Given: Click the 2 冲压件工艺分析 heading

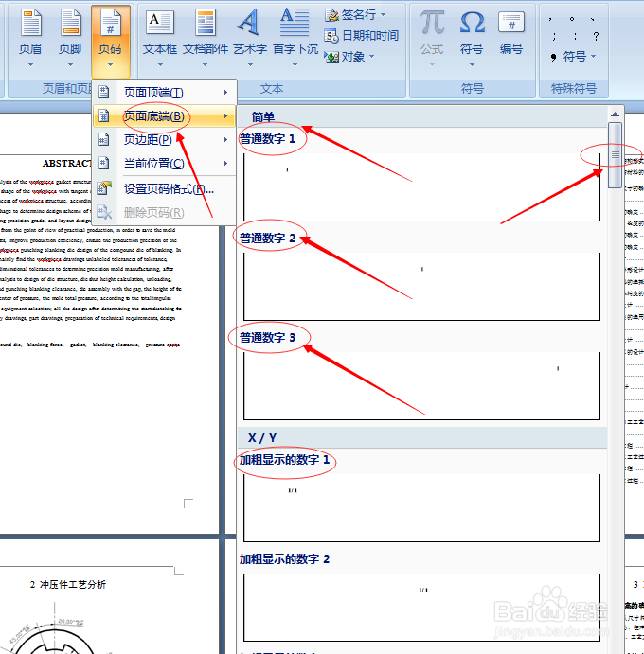Looking at the screenshot, I should coord(68,585).
